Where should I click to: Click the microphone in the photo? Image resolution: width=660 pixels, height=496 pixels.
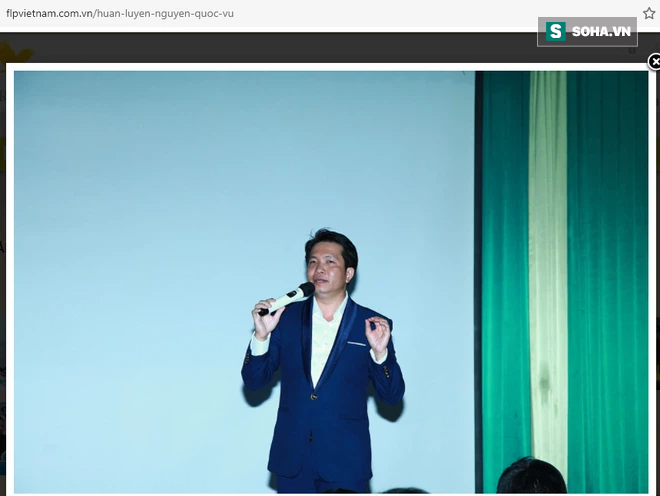pyautogui.click(x=286, y=298)
